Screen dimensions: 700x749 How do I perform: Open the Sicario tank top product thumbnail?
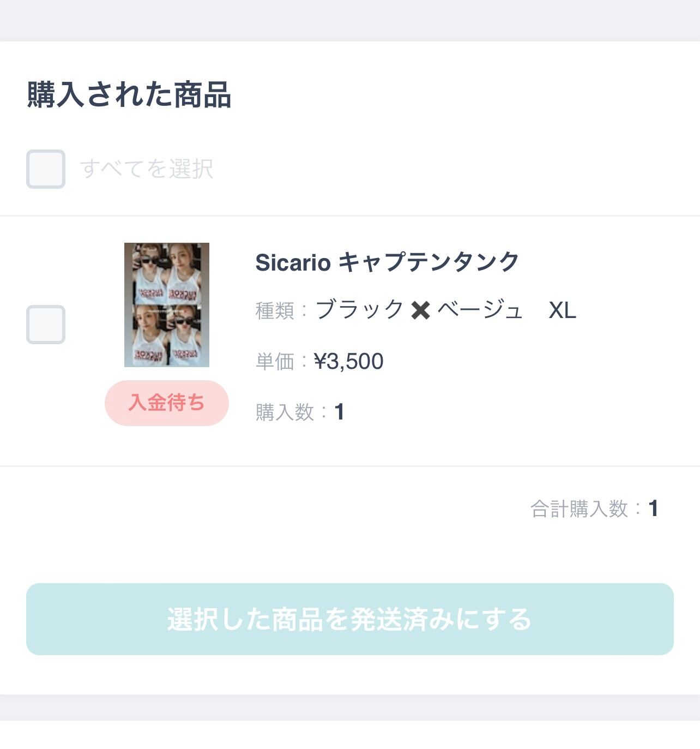[x=167, y=305]
